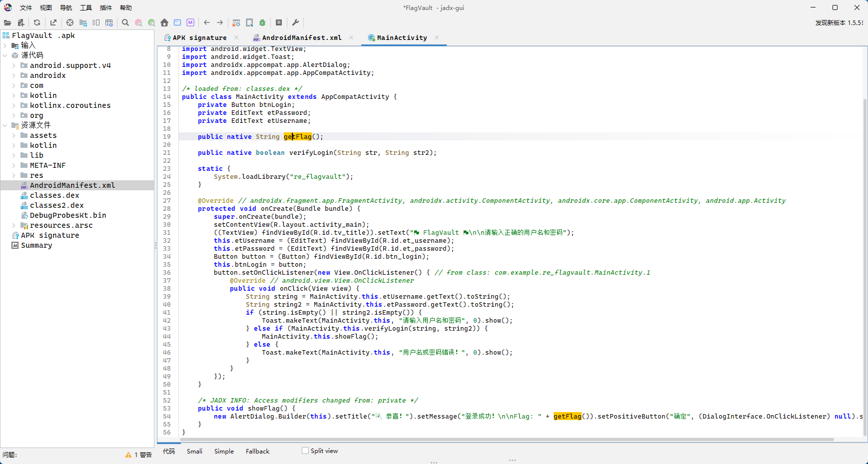Click the reload files icon in toolbar

(37, 22)
